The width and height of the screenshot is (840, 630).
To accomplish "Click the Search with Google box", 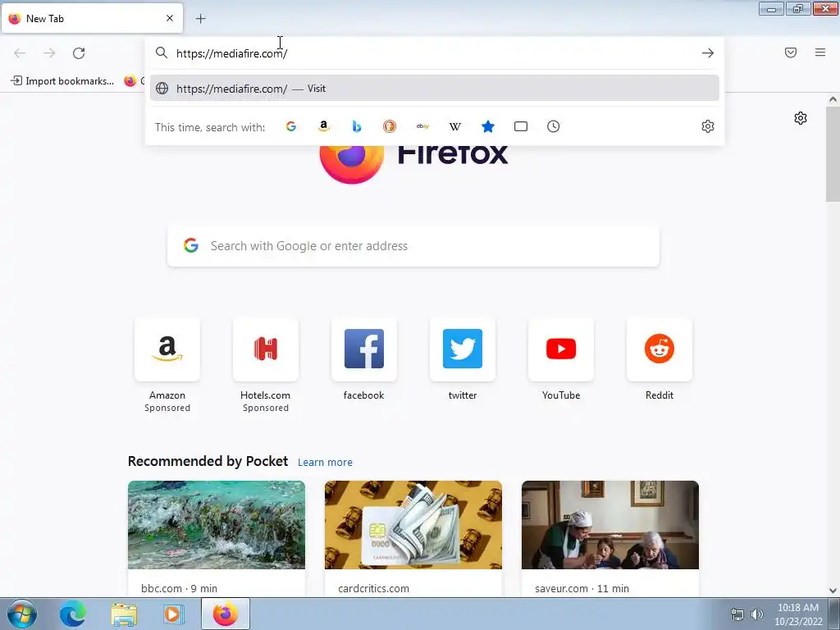I will pos(413,246).
